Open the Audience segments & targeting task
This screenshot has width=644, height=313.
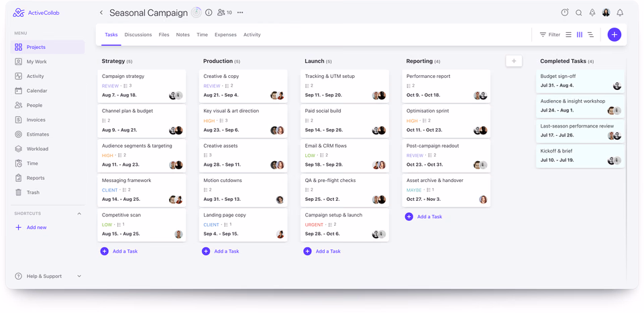[x=142, y=155]
